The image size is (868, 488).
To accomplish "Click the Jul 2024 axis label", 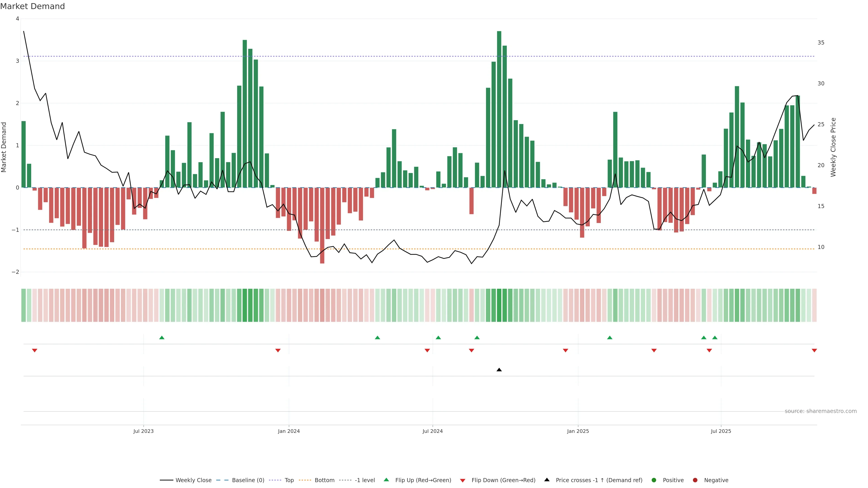I will [433, 431].
